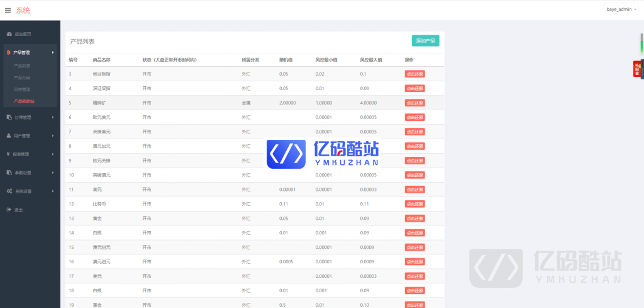This screenshot has height=308, width=644.
Task: Expand the 系统设置 menu arrow
Action: 53,191
